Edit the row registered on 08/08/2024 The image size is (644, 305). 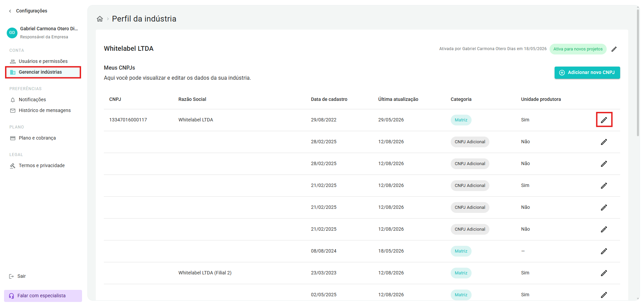604,251
